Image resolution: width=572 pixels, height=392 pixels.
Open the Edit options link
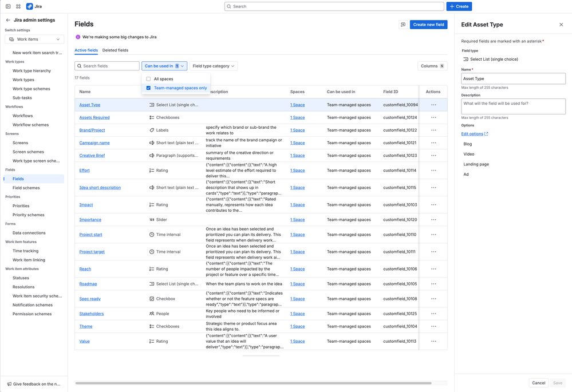point(472,134)
